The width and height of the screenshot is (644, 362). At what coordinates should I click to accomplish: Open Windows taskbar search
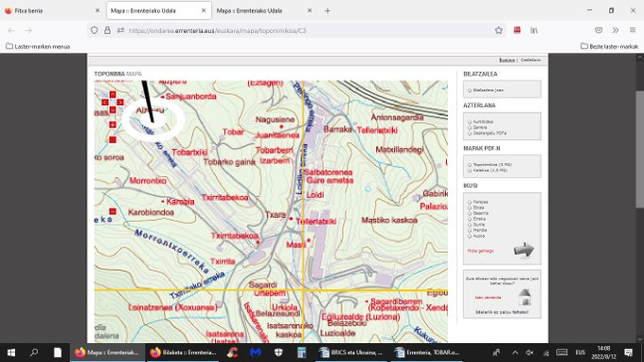[x=34, y=353]
